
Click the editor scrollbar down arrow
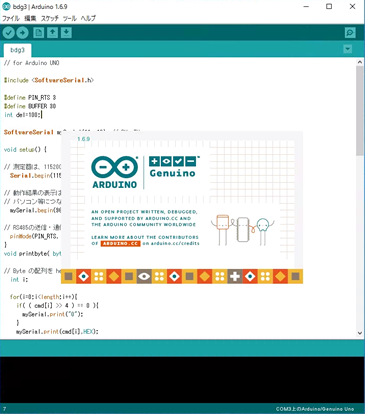click(360, 333)
